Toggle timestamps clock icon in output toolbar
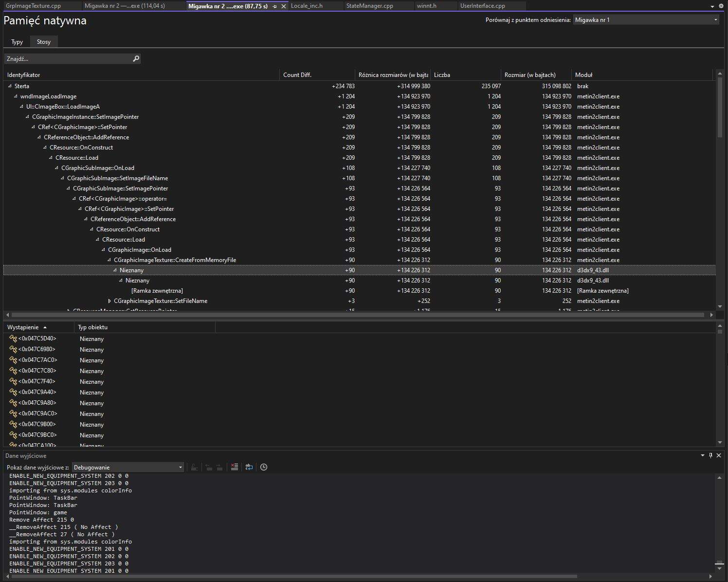 (264, 467)
